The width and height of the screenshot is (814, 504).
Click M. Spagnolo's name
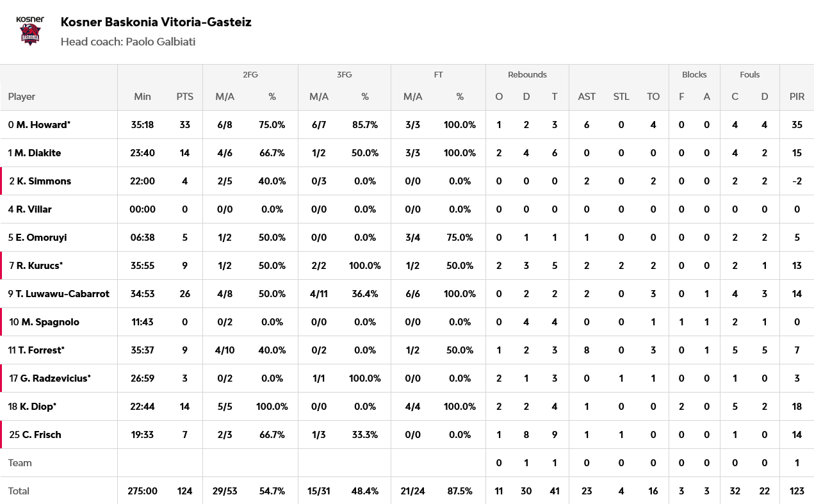50,322
